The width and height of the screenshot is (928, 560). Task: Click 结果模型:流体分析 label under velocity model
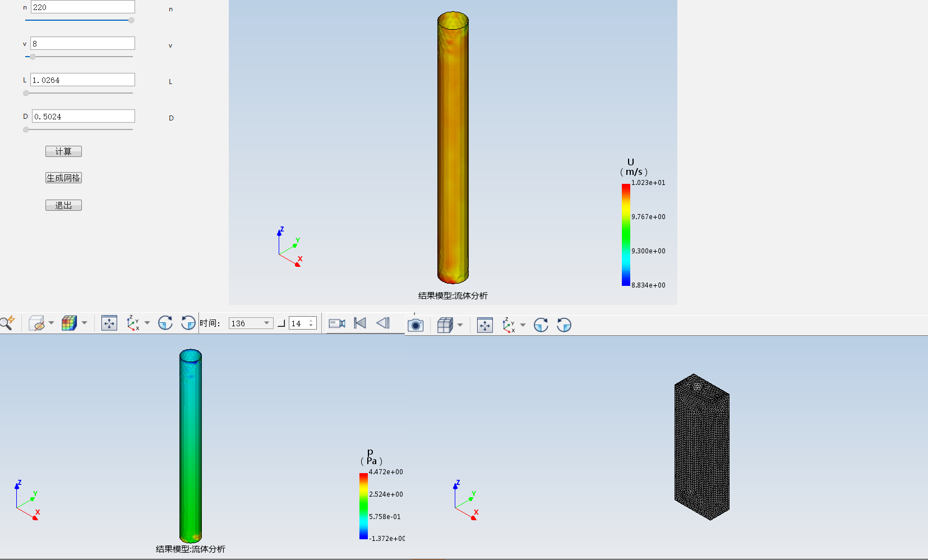453,295
